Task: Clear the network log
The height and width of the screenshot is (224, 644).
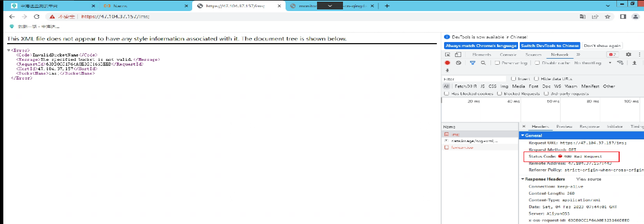Action: (458, 63)
